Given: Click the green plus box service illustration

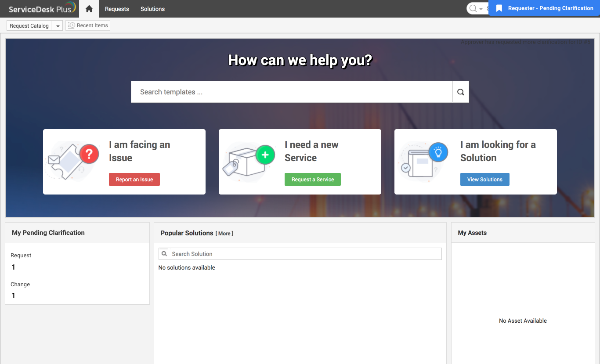Looking at the screenshot, I should pyautogui.click(x=248, y=161).
